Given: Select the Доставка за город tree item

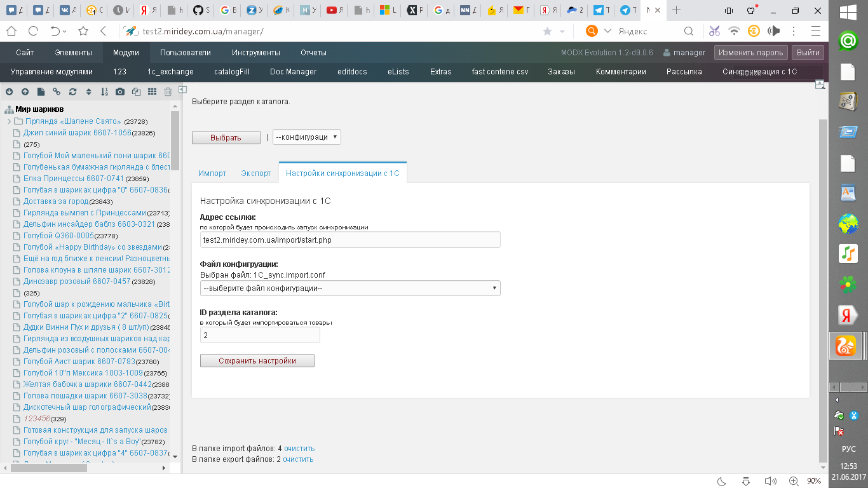Looking at the screenshot, I should click(56, 201).
